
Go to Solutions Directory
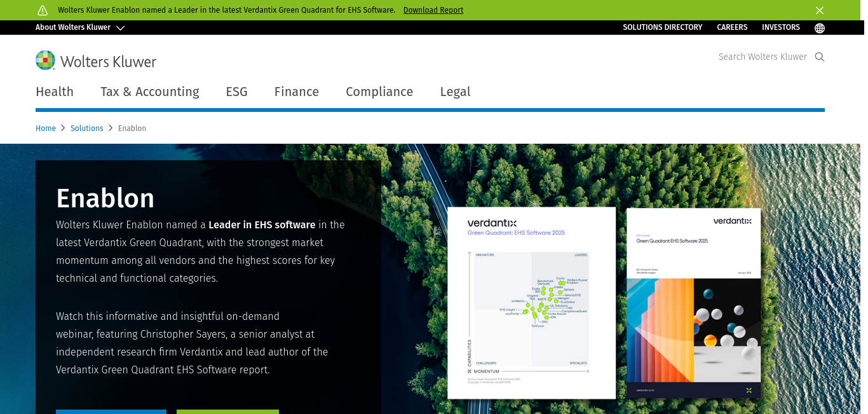point(663,27)
